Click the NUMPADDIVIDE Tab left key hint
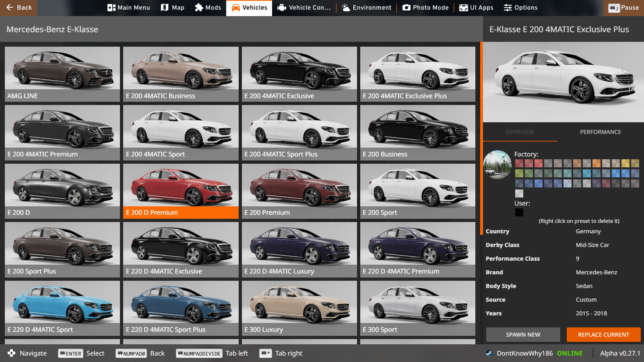644x362 pixels. [212, 353]
